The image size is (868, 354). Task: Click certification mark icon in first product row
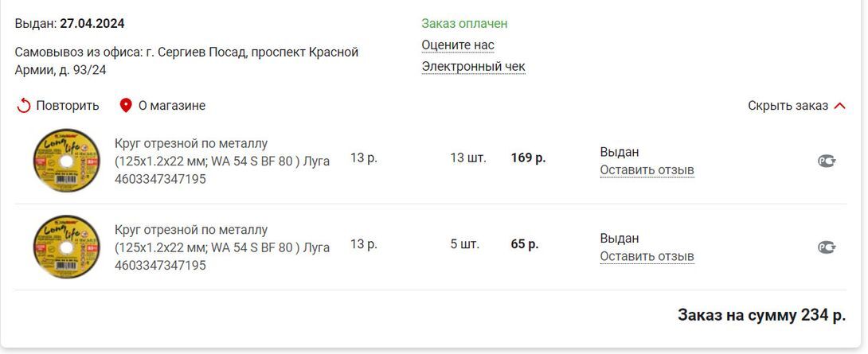click(x=827, y=161)
